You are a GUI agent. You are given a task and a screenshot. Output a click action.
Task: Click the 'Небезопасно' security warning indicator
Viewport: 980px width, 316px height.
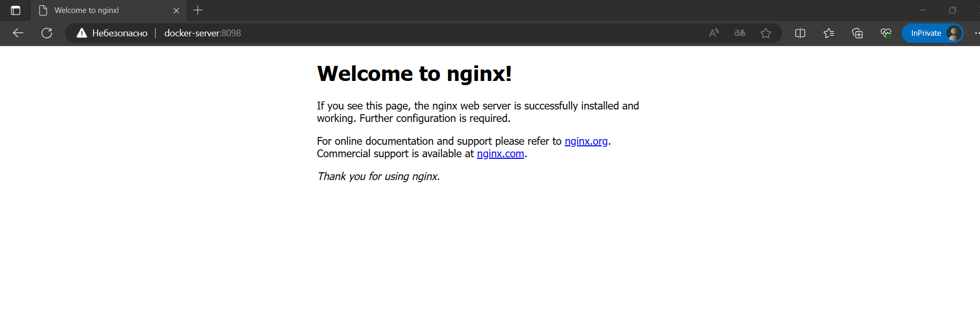click(112, 33)
